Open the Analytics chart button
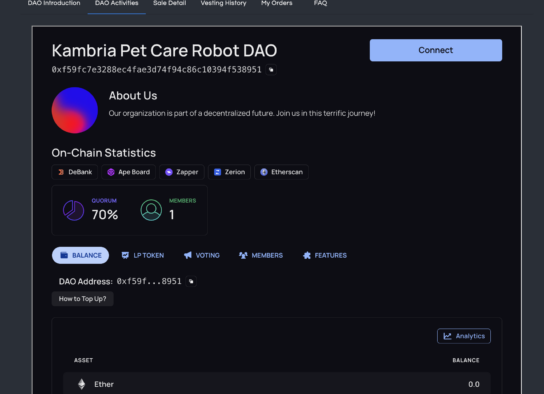This screenshot has height=394, width=544. click(x=464, y=336)
